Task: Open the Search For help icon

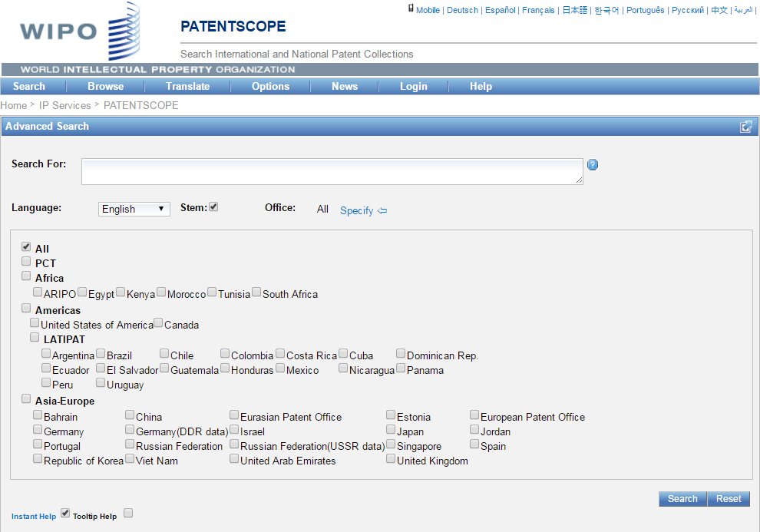Action: click(x=593, y=165)
